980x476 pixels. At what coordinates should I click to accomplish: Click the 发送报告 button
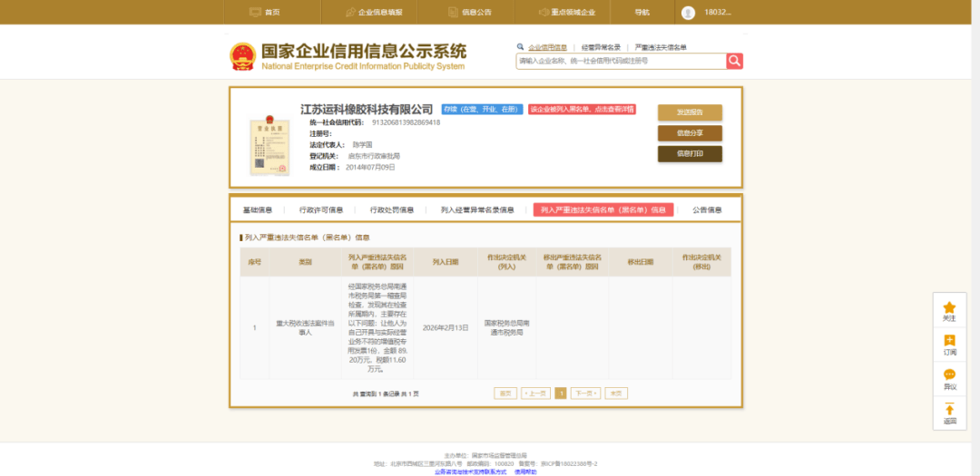pyautogui.click(x=690, y=112)
